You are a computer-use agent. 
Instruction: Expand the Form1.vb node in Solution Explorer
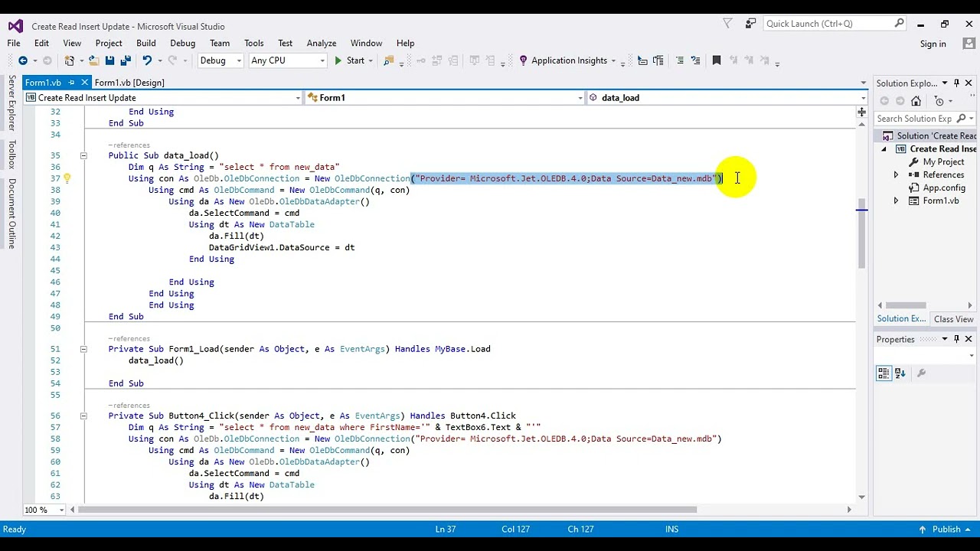[x=896, y=201]
